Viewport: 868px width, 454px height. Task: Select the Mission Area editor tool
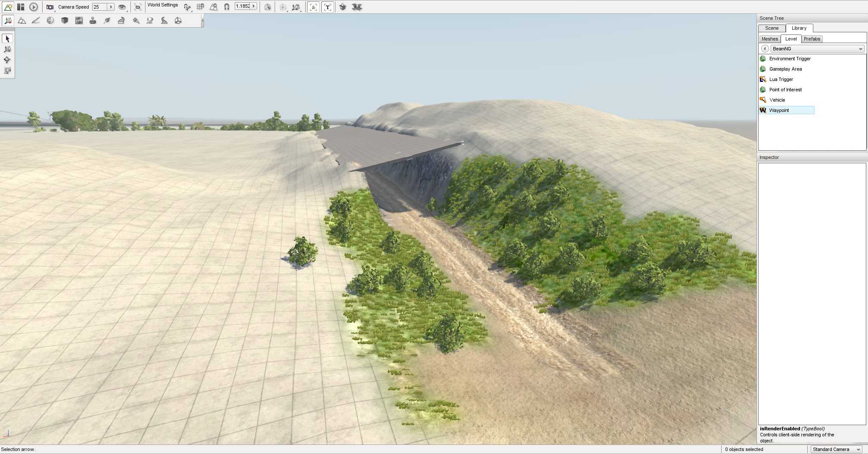click(136, 20)
